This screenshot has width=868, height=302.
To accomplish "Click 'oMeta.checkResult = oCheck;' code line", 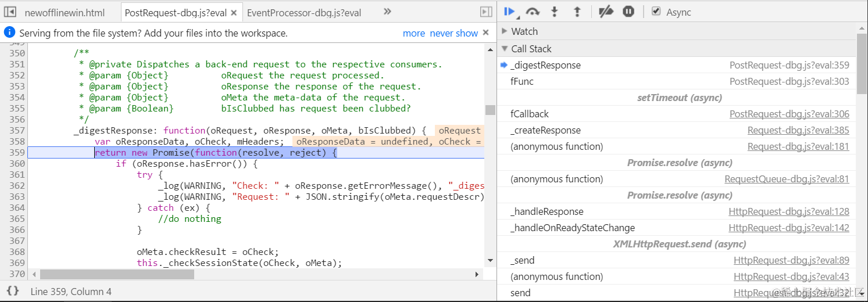I will coord(208,252).
